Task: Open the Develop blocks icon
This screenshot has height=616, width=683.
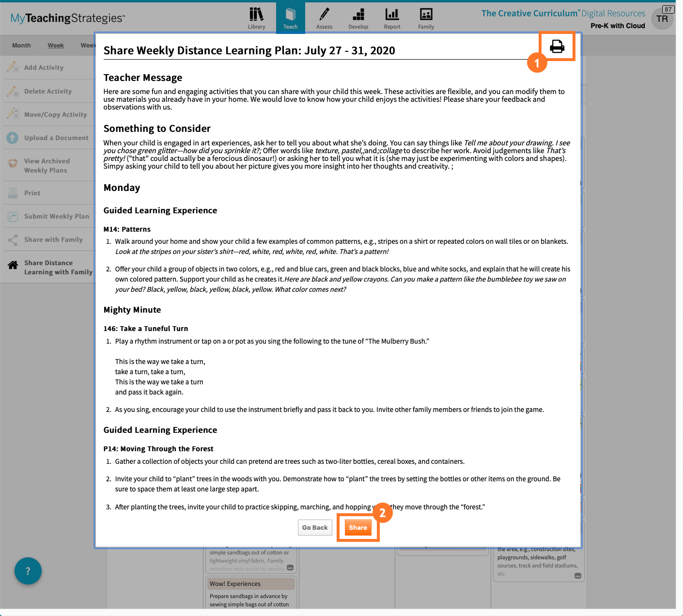Action: pos(358,15)
